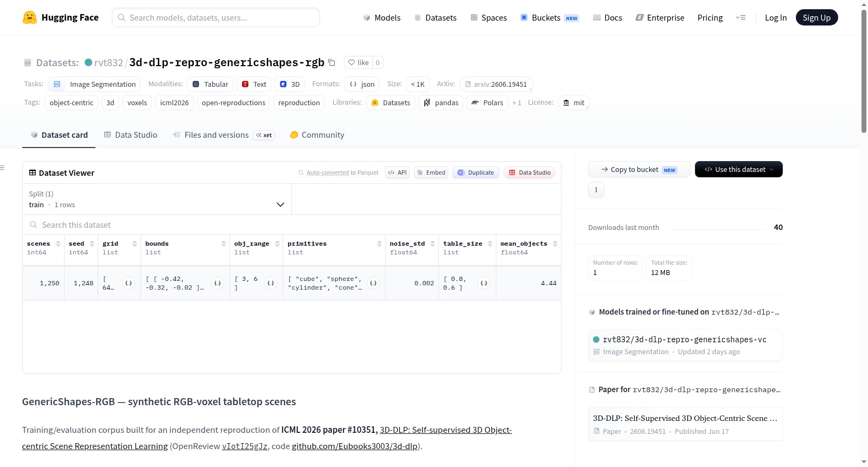Open Buckets in the top navigation
The width and height of the screenshot is (868, 467).
tap(550, 17)
